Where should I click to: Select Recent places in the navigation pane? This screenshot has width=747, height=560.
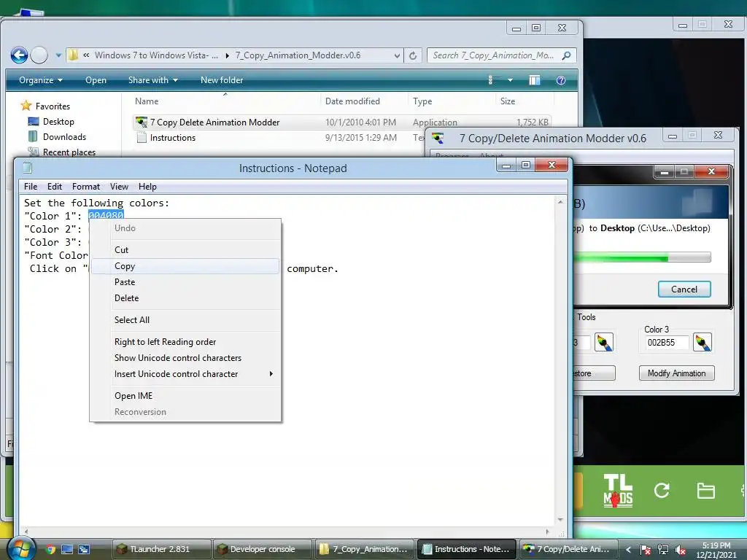point(62,152)
